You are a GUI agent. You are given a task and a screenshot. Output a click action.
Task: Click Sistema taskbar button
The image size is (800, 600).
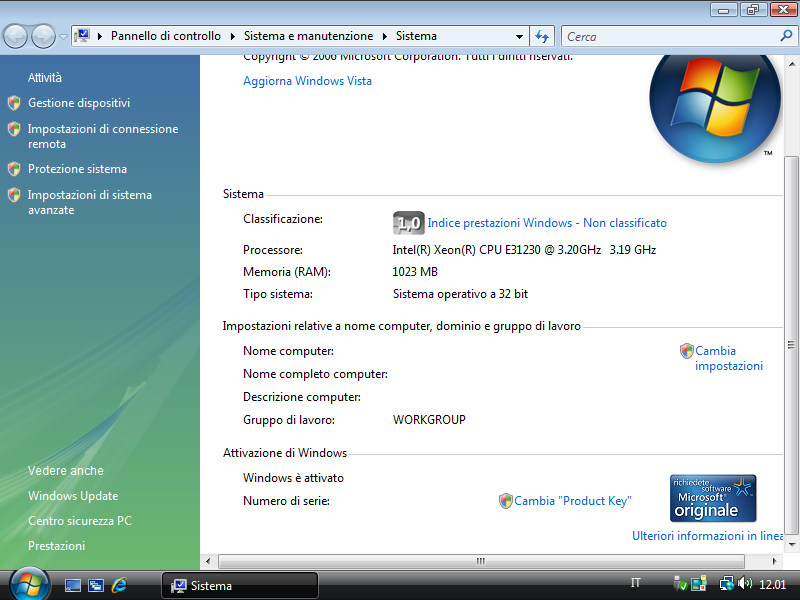[x=240, y=585]
